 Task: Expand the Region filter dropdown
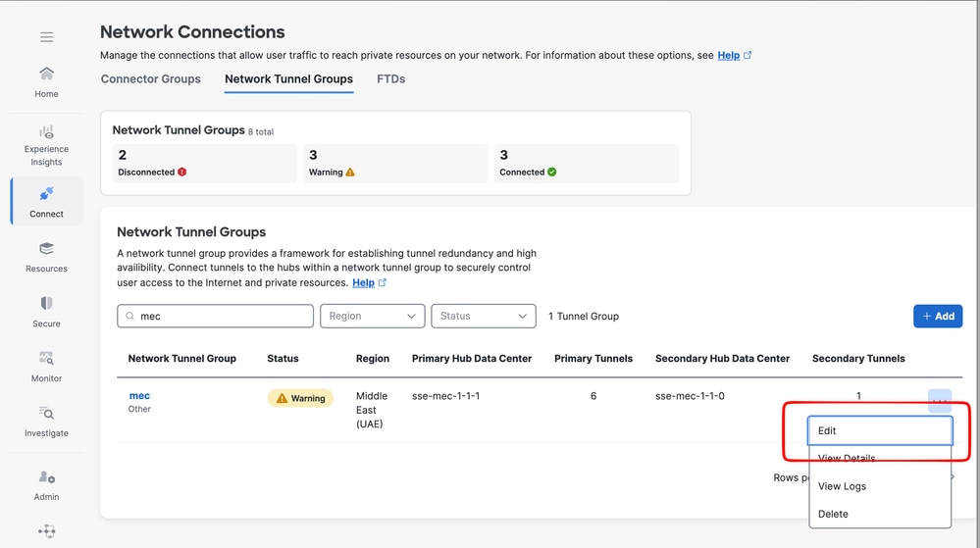(372, 316)
